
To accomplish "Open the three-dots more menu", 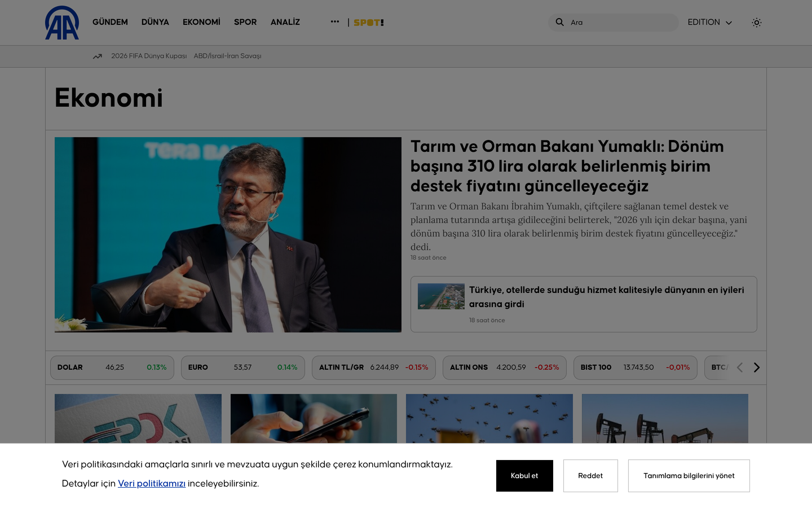I will pyautogui.click(x=335, y=22).
